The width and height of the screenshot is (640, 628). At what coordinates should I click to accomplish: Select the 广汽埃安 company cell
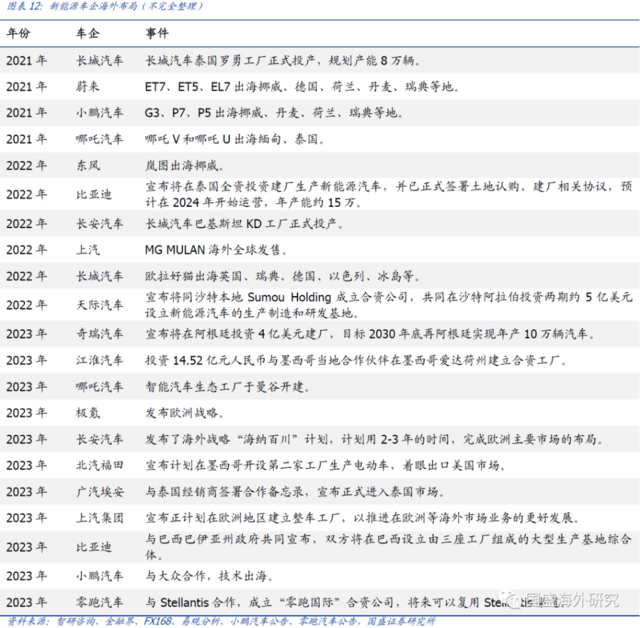click(x=100, y=492)
